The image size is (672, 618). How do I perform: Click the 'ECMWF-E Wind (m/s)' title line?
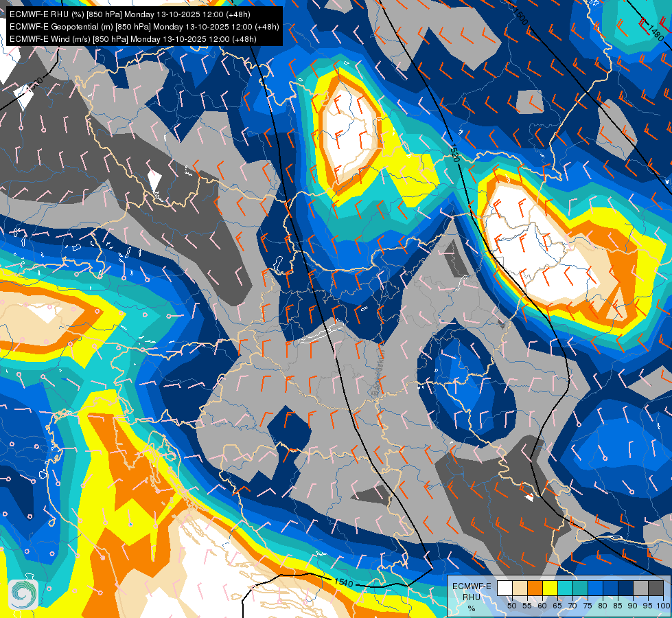(133, 39)
